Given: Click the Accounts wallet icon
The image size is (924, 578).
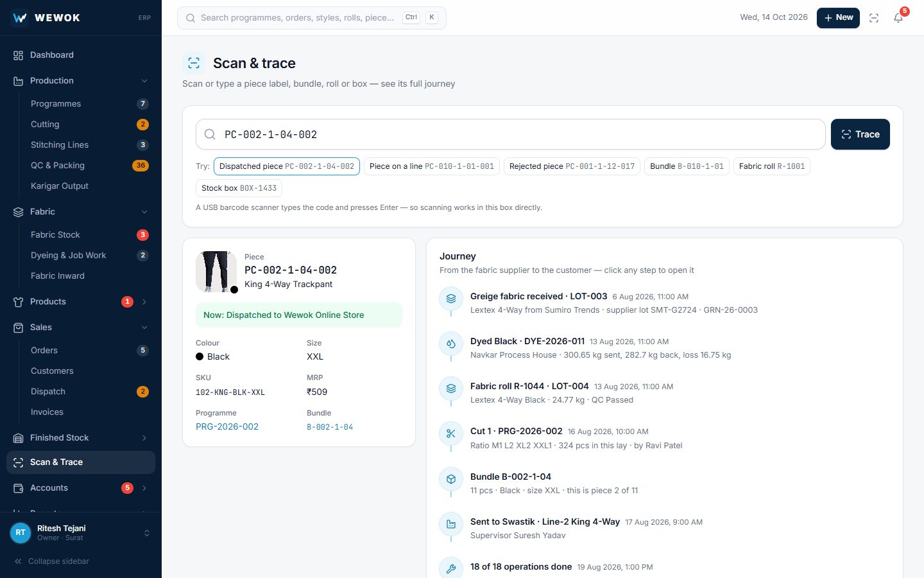Looking at the screenshot, I should pyautogui.click(x=18, y=488).
